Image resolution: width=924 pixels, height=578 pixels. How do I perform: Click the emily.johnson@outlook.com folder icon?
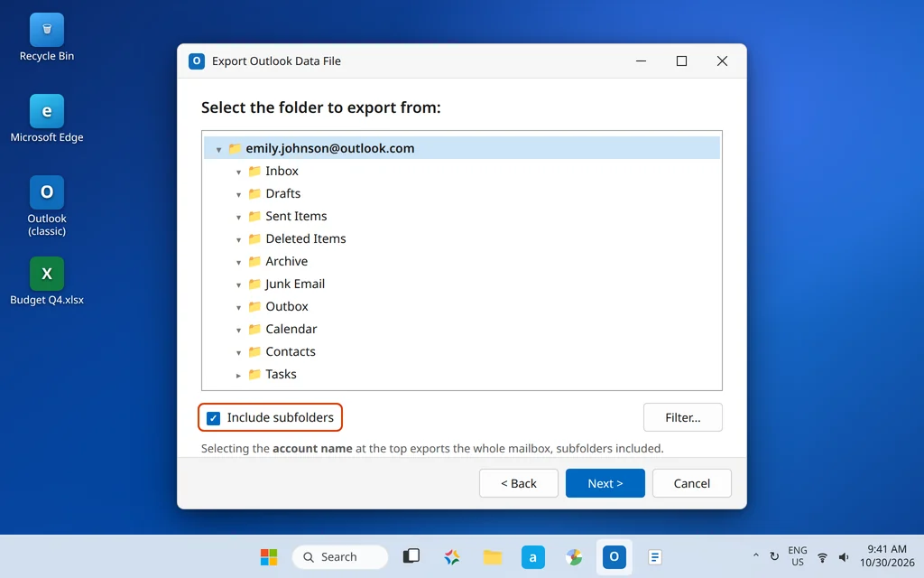click(235, 148)
